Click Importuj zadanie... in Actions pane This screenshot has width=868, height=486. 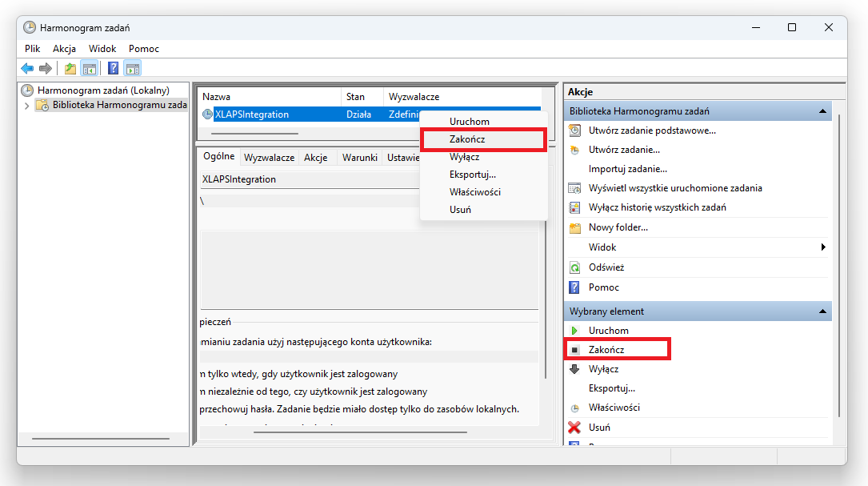(x=627, y=169)
